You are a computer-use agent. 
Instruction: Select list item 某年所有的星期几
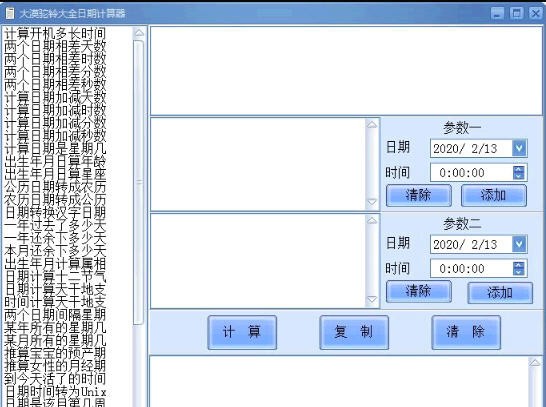(55, 328)
